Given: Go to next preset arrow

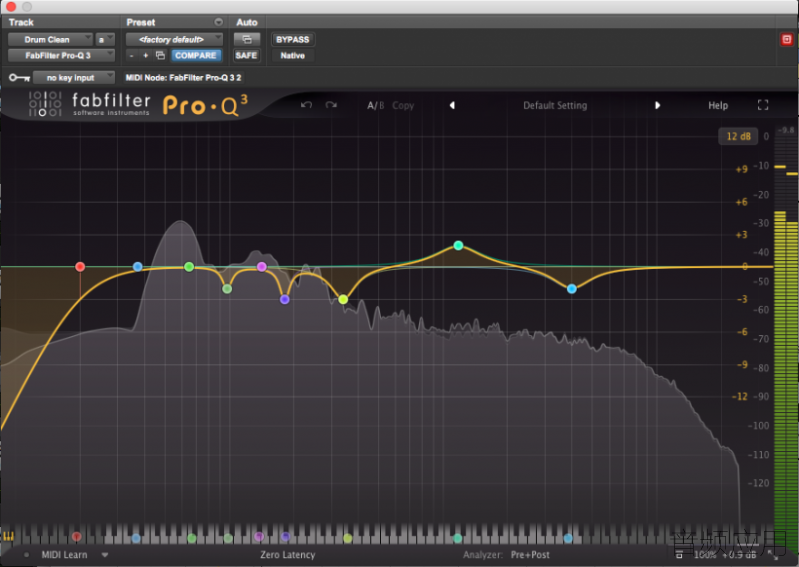Looking at the screenshot, I should [657, 105].
